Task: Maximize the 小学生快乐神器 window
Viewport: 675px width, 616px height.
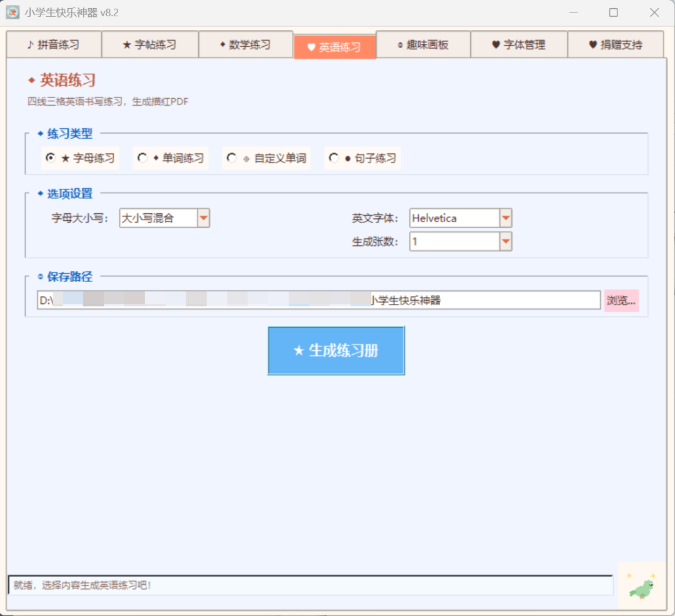Action: coord(614,13)
